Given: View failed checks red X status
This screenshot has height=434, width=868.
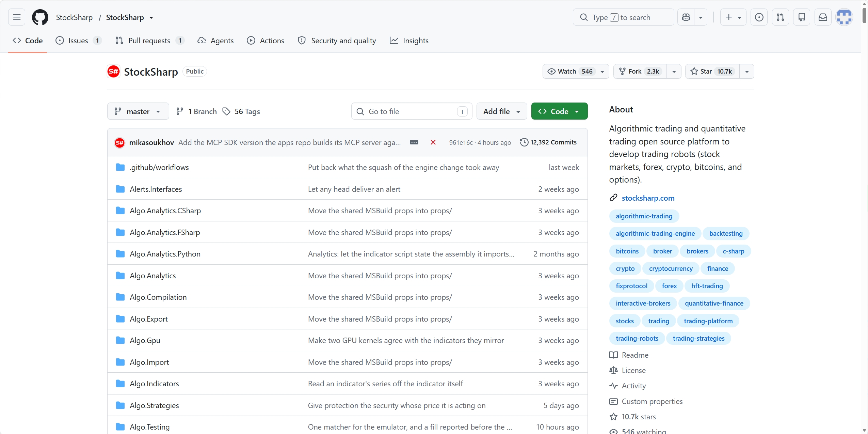Looking at the screenshot, I should click(x=433, y=142).
